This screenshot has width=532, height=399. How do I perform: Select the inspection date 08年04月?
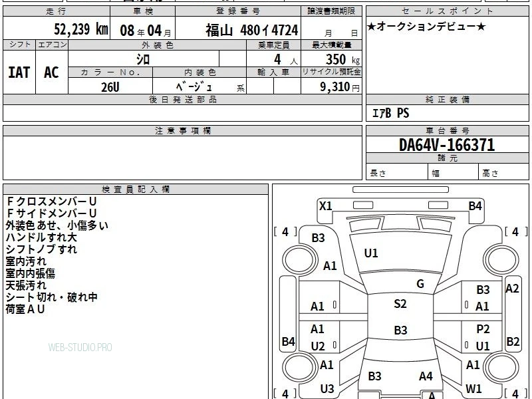146,31
